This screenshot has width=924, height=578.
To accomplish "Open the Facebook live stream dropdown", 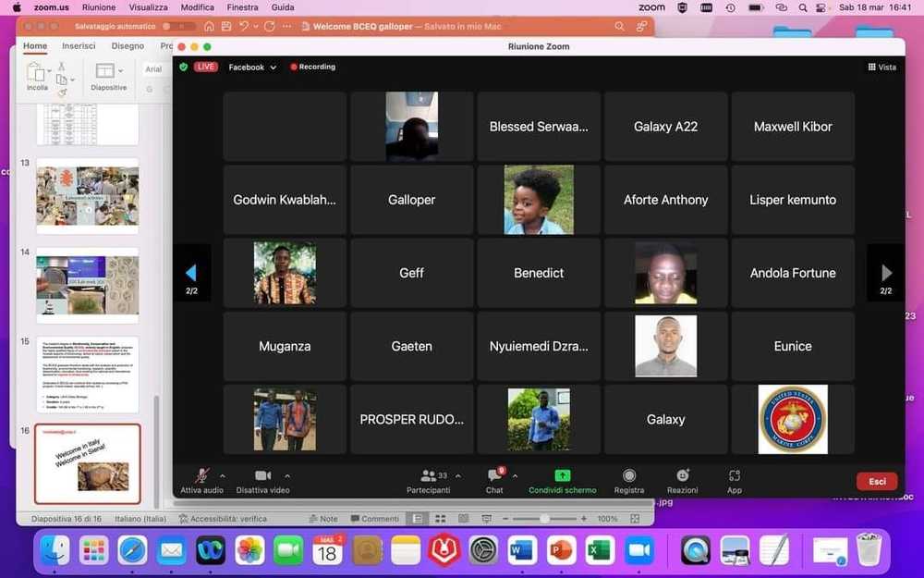I will (x=251, y=67).
